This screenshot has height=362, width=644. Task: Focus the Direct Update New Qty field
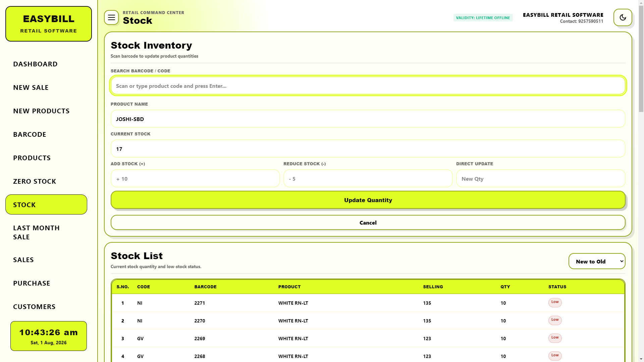coord(541,179)
